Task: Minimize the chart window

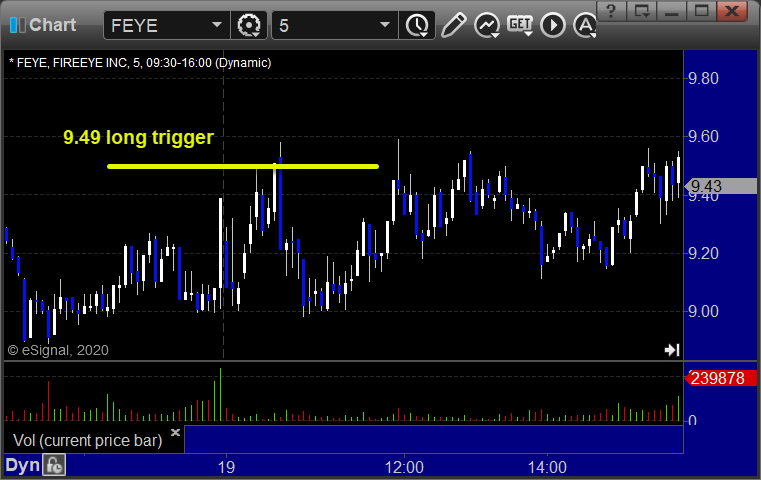Action: click(x=672, y=11)
